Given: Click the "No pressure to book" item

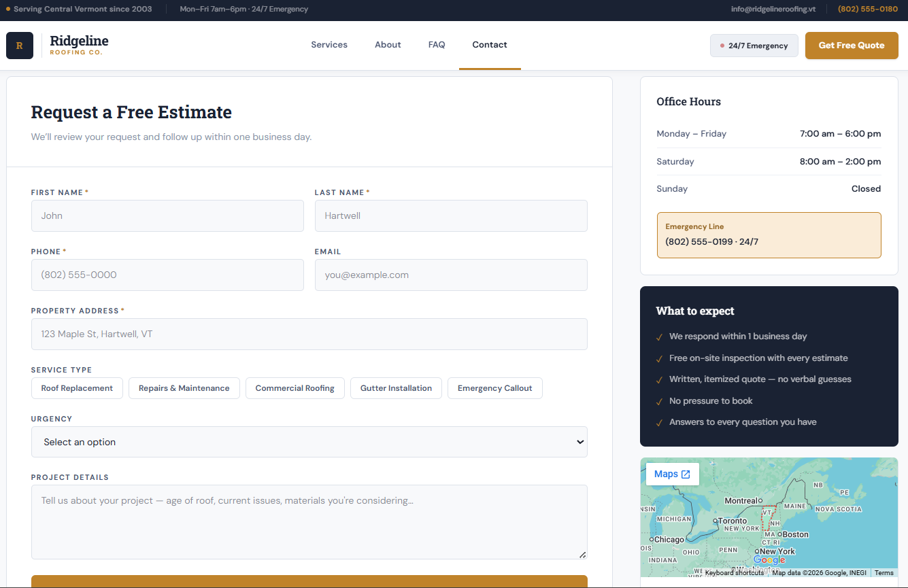Looking at the screenshot, I should click(x=711, y=401).
